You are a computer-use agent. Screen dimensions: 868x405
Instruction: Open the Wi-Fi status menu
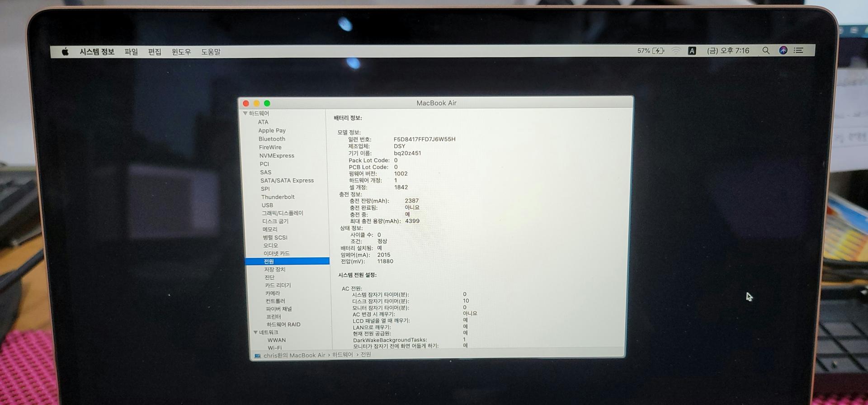pos(676,51)
